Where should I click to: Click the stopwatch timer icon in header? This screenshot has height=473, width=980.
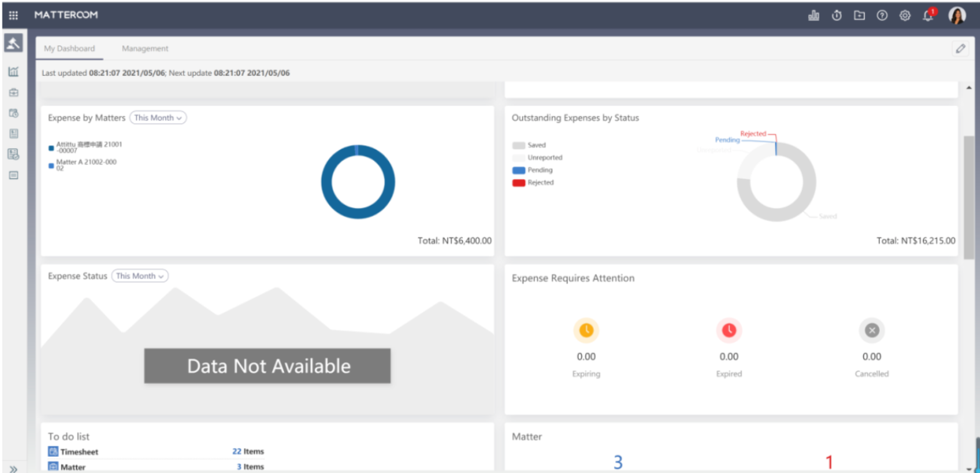tap(837, 16)
